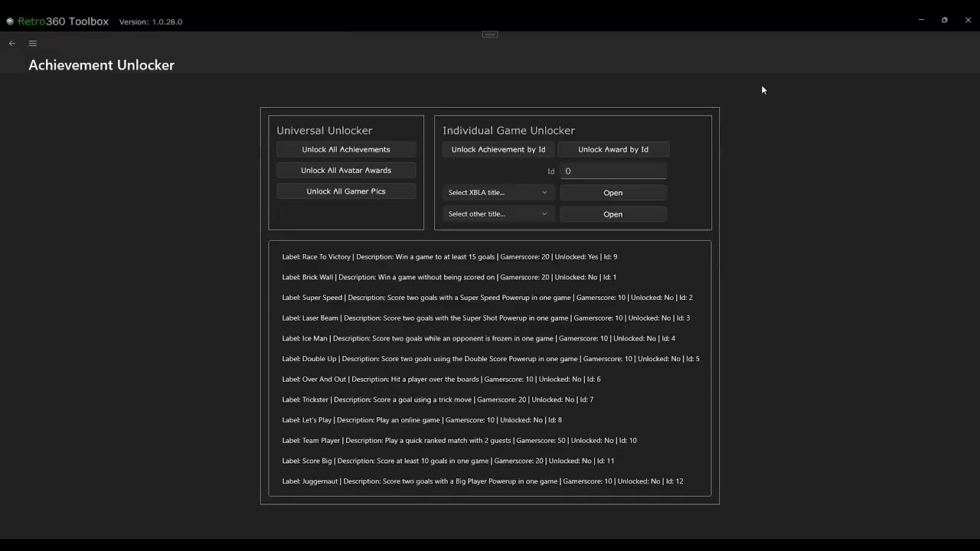Click the Universal Unlocker heading
This screenshot has height=551, width=980.
click(325, 131)
